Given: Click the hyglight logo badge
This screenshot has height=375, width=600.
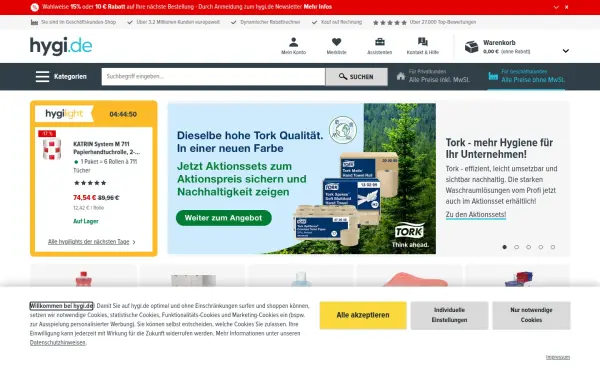Looking at the screenshot, I should click(x=64, y=114).
